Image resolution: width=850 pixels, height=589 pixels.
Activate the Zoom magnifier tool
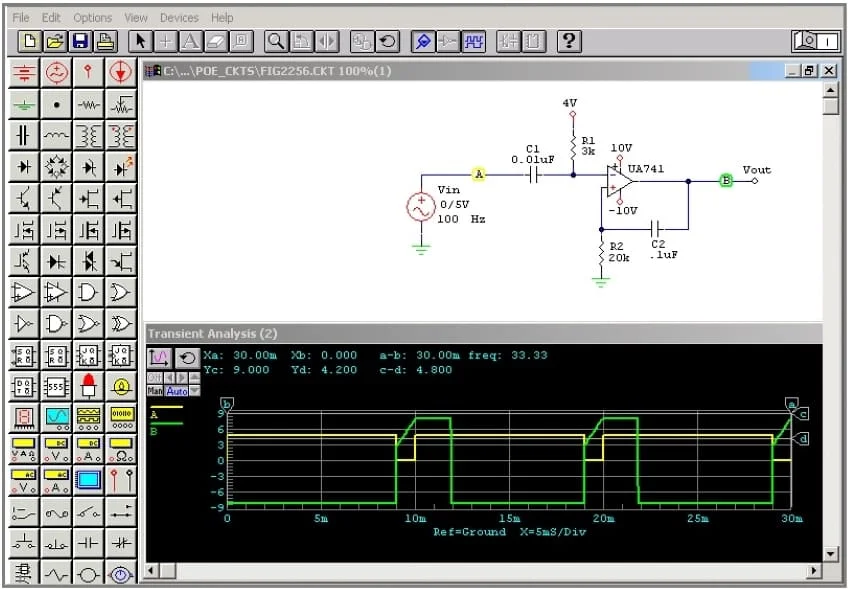coord(275,41)
